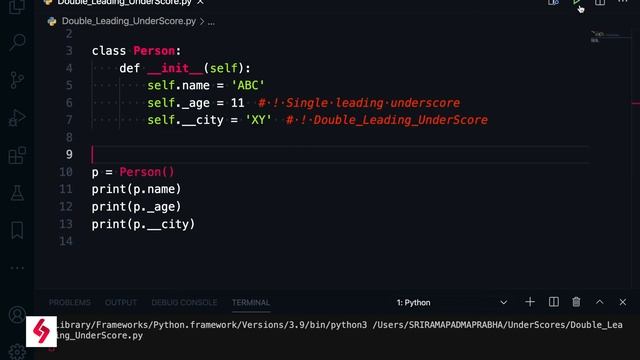Open the Run and Debug view
The height and width of the screenshot is (360, 640).
(17, 118)
